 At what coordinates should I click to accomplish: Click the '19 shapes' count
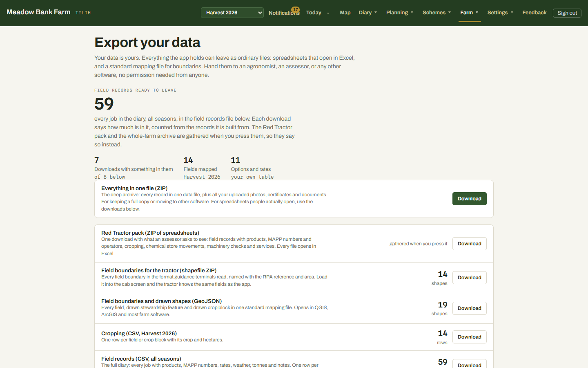[x=439, y=308]
